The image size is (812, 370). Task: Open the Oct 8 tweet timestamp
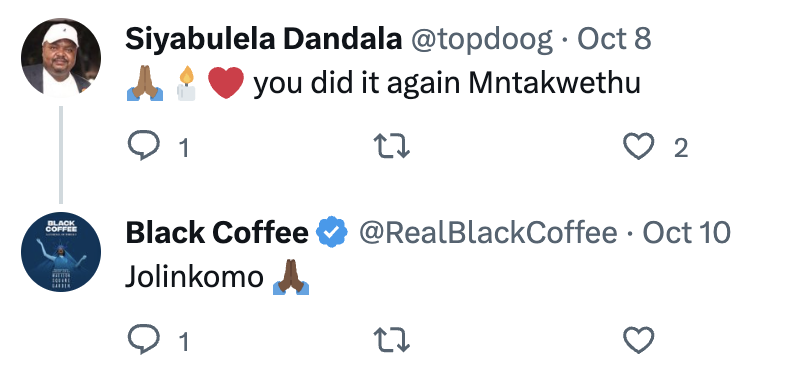coord(614,39)
